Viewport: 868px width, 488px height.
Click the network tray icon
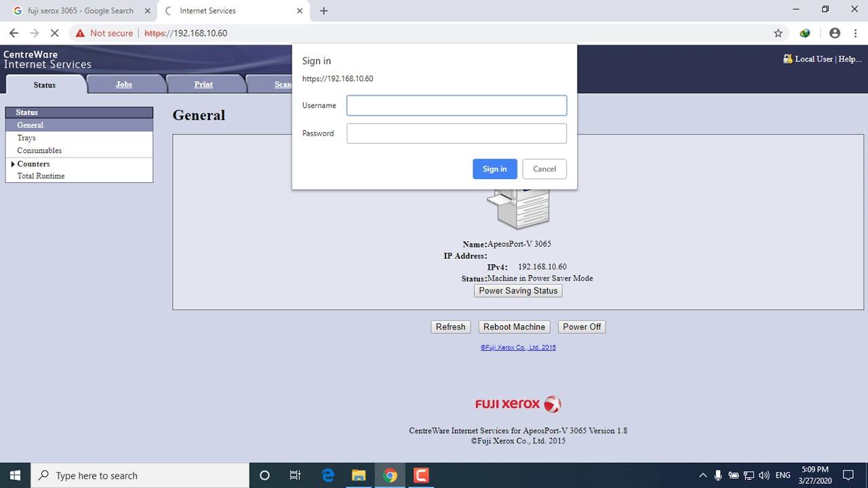(x=749, y=475)
